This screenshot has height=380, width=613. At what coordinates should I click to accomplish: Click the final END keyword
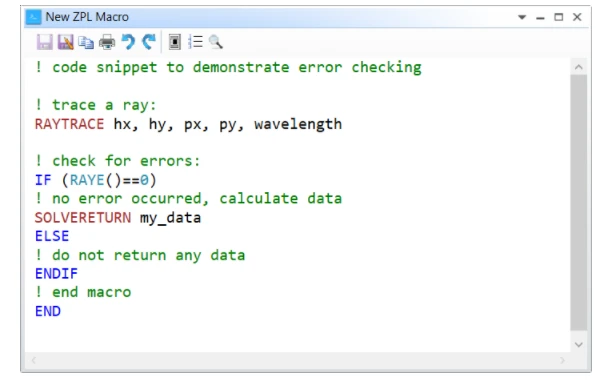click(48, 311)
